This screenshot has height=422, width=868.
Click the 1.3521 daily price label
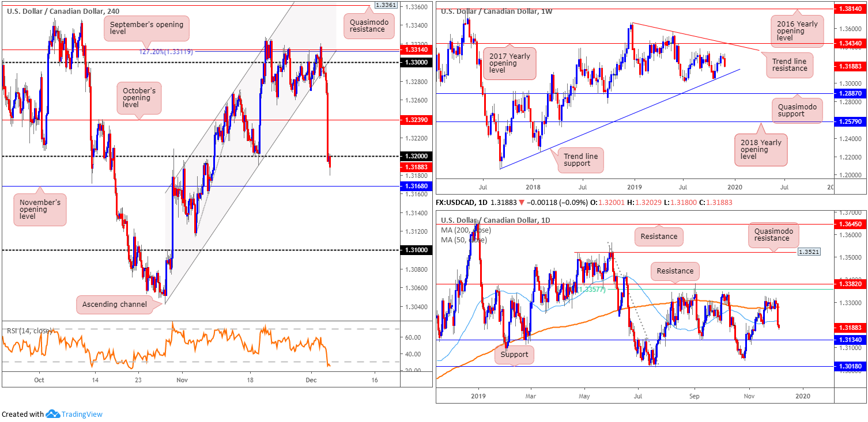pyautogui.click(x=808, y=252)
